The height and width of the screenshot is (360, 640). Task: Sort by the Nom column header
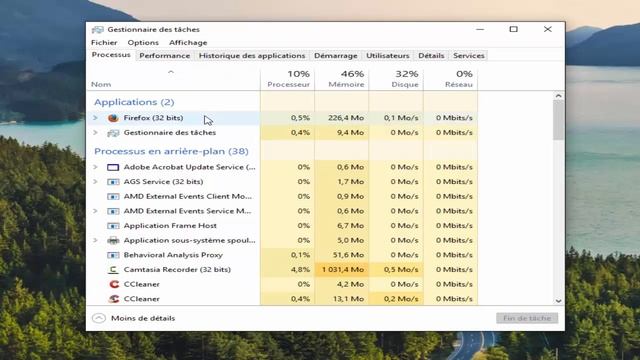pos(173,79)
